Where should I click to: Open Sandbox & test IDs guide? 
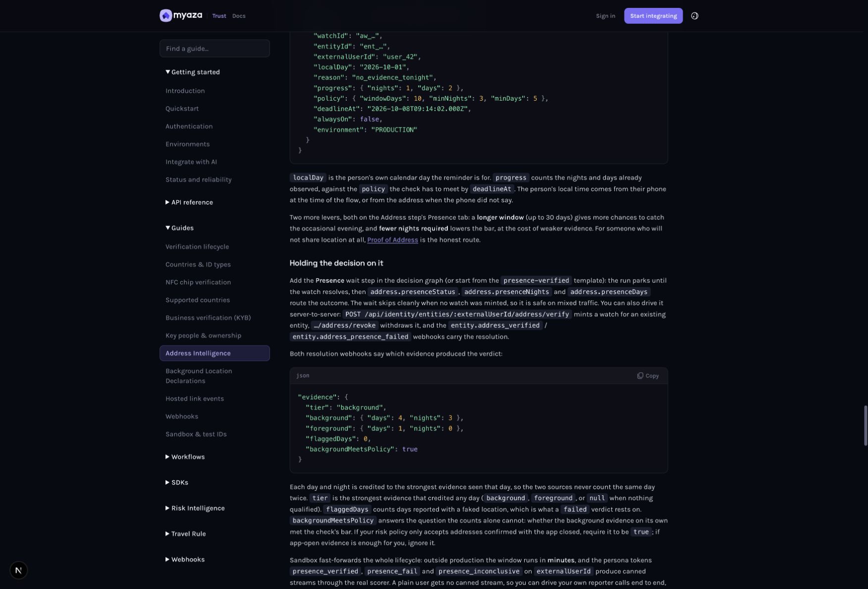196,435
